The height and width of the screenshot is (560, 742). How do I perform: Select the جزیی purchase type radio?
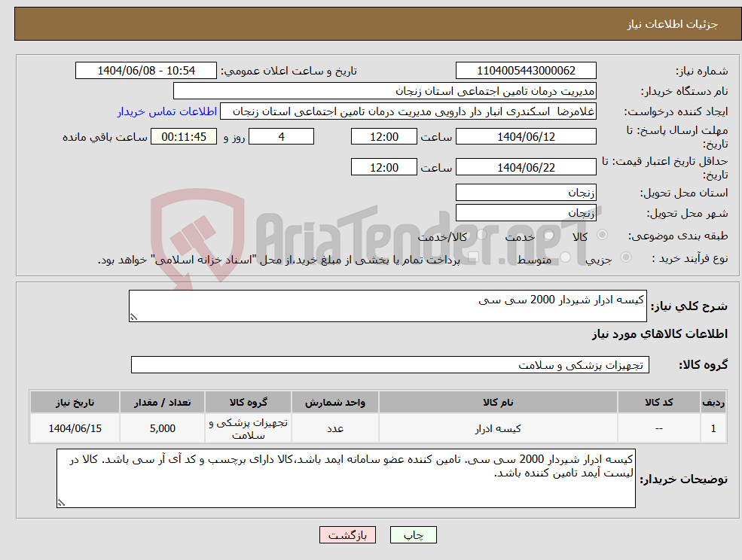[x=625, y=257]
